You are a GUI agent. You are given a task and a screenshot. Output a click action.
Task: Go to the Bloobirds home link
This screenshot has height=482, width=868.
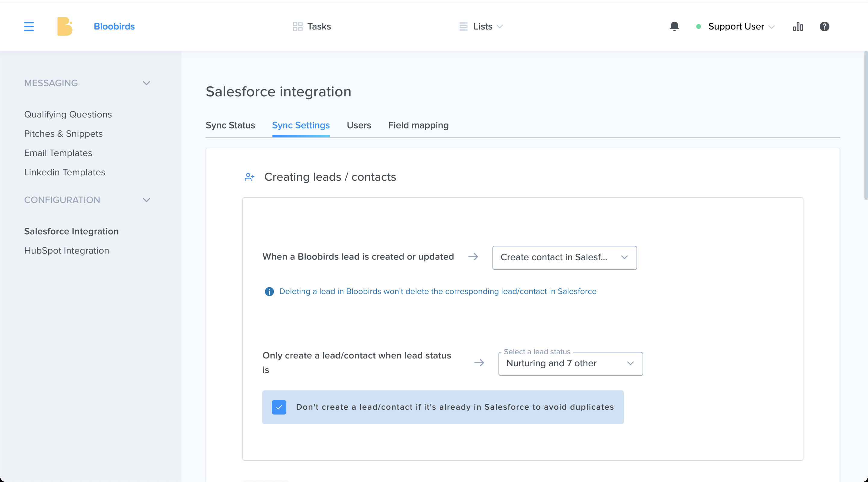[114, 26]
